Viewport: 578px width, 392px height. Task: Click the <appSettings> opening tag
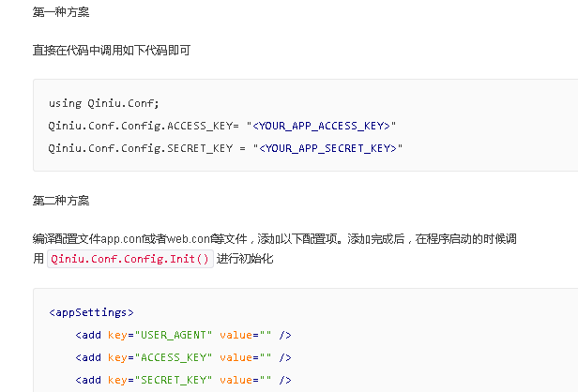[x=91, y=312]
